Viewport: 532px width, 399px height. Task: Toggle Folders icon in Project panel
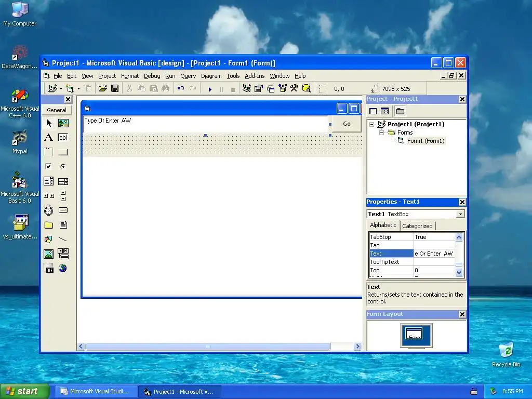pyautogui.click(x=401, y=111)
